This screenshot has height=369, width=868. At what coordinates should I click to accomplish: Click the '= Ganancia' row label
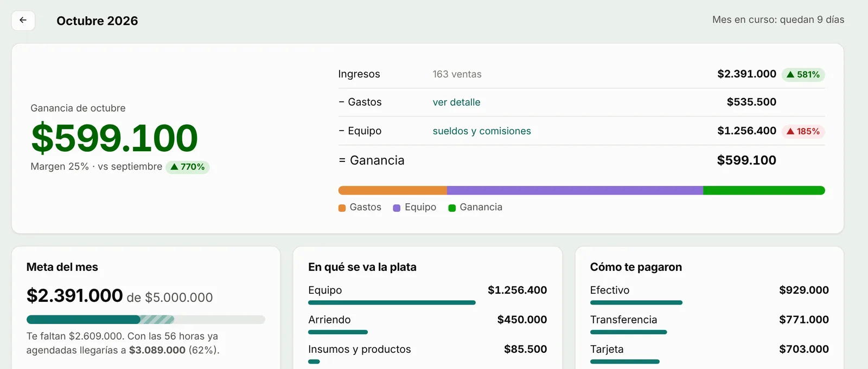[372, 160]
